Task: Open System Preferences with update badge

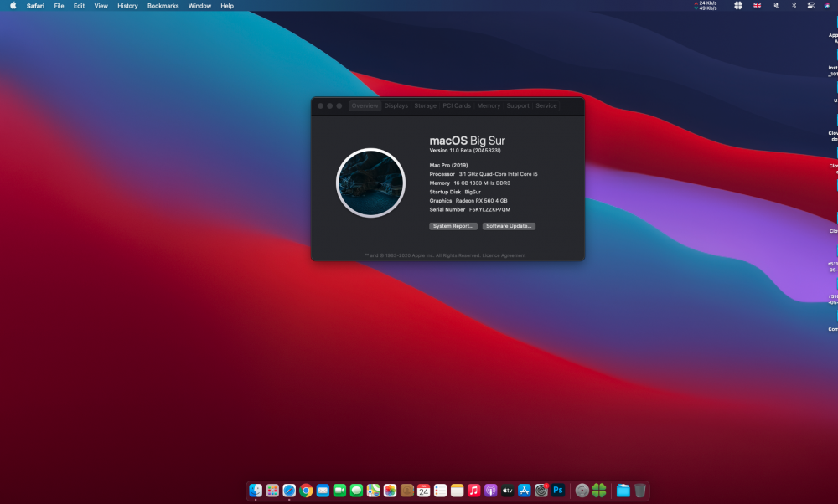Action: coord(541,490)
